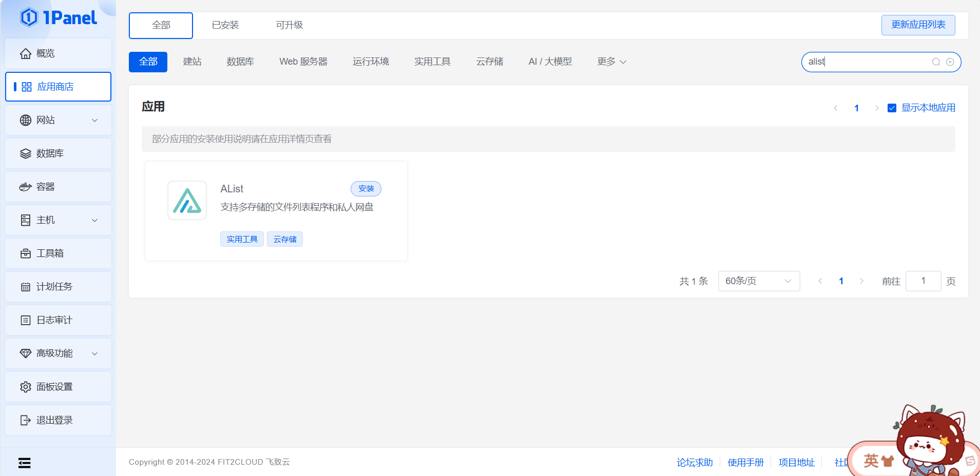This screenshot has width=980, height=476.
Task: Click the toolbox icon beside 工具箱
Action: pos(26,253)
